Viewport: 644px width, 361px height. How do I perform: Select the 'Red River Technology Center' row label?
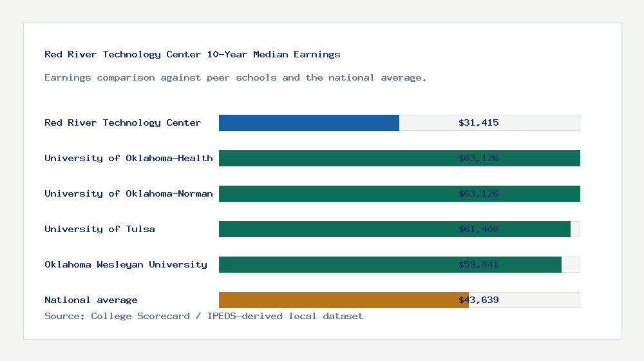coord(123,122)
